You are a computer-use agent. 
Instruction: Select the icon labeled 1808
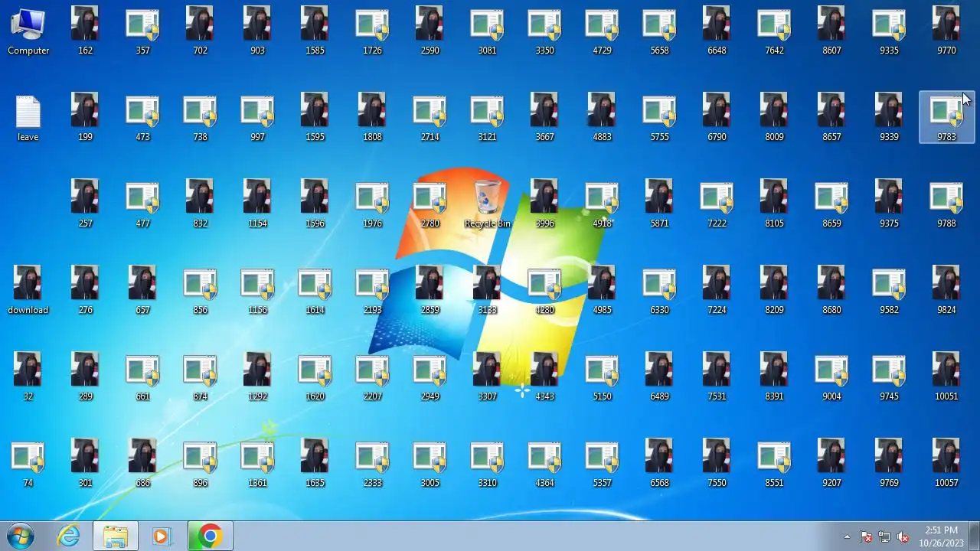coord(372,118)
